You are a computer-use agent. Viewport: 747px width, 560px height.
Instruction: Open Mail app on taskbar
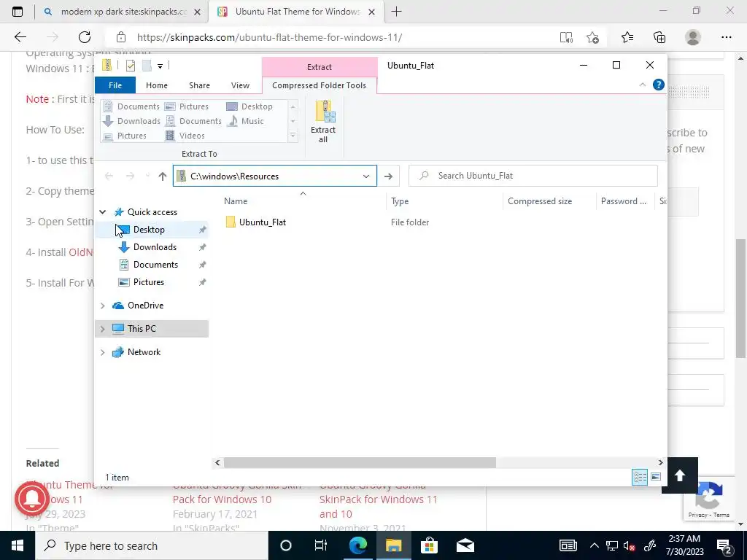465,545
